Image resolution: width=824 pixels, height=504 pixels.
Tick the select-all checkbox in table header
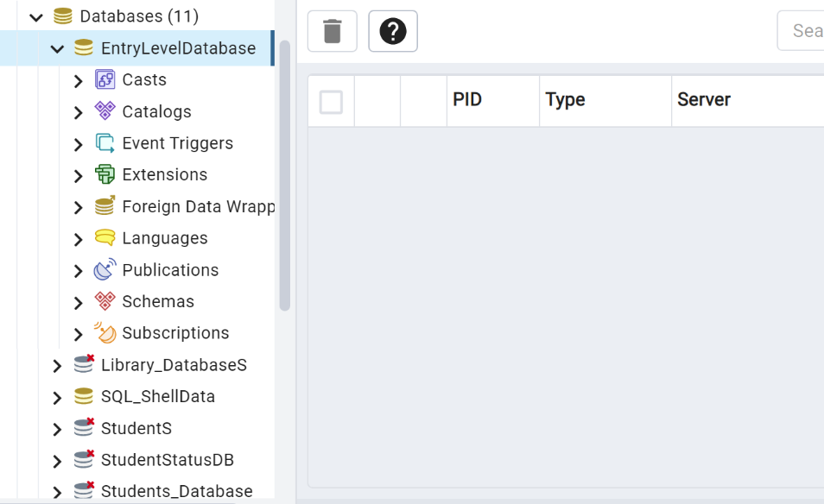point(331,102)
